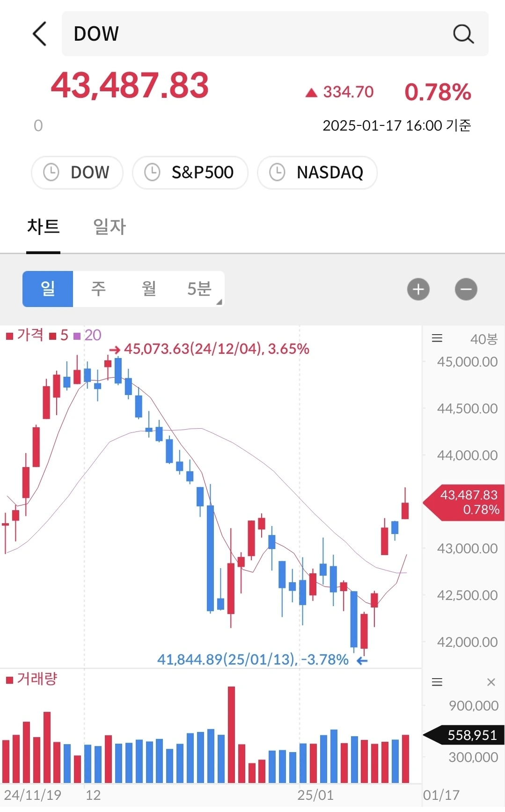Switch to monthly 월 candle period

tap(149, 289)
